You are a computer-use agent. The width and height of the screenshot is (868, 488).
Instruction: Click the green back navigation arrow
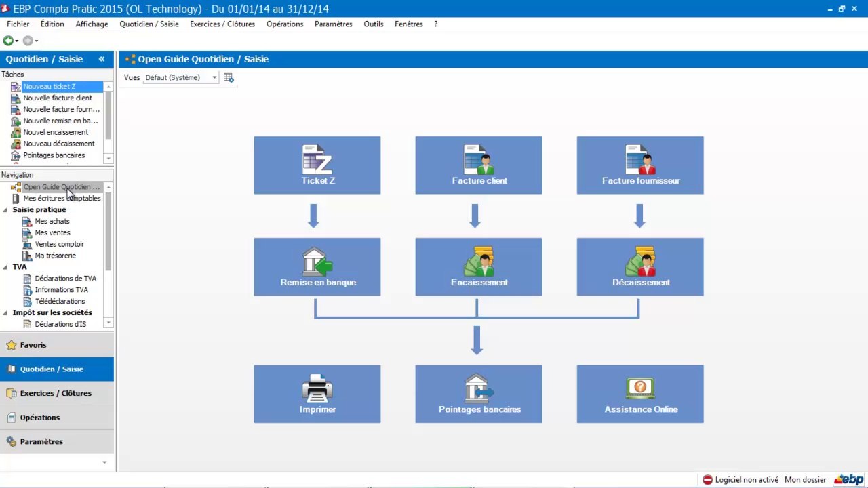tap(8, 41)
